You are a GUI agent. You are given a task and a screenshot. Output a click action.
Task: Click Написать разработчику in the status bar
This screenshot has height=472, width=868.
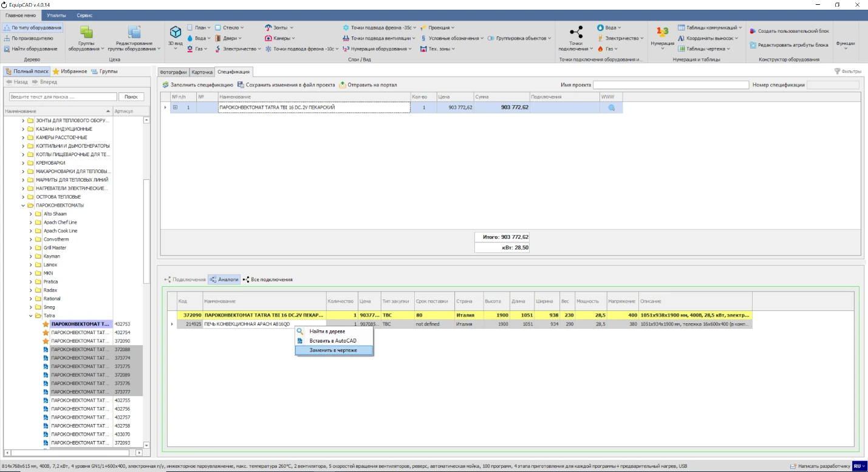(x=819, y=466)
